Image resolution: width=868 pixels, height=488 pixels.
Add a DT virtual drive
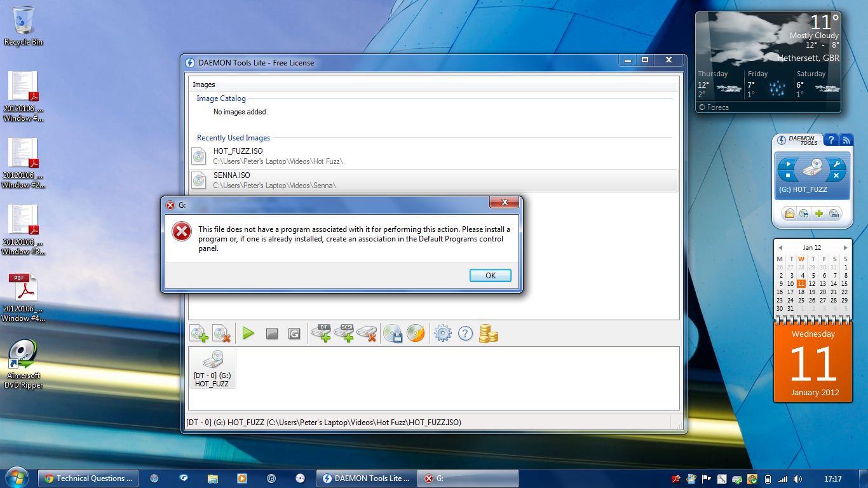click(321, 333)
